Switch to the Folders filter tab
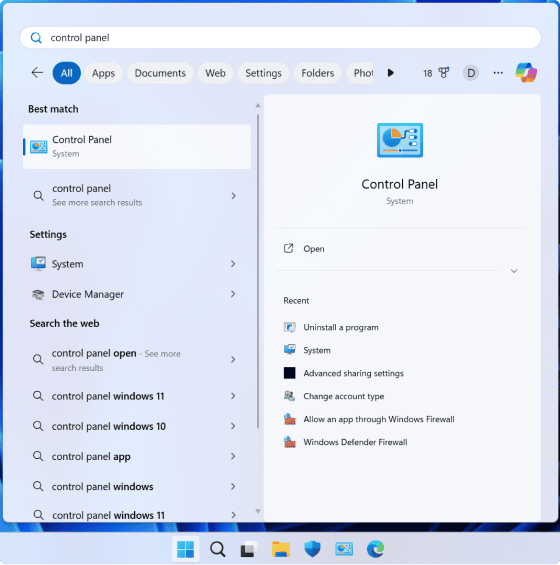Screen dimensions: 560x565 coord(317,73)
